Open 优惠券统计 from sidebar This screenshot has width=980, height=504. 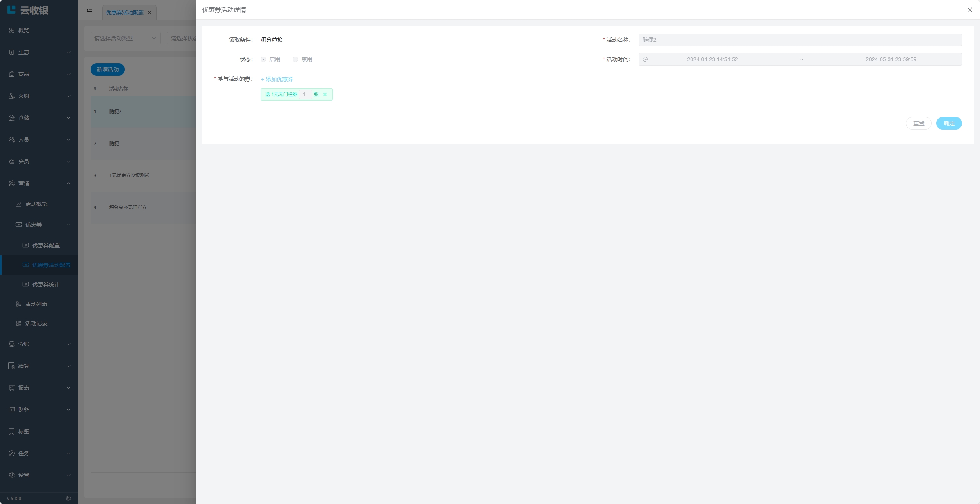click(46, 284)
